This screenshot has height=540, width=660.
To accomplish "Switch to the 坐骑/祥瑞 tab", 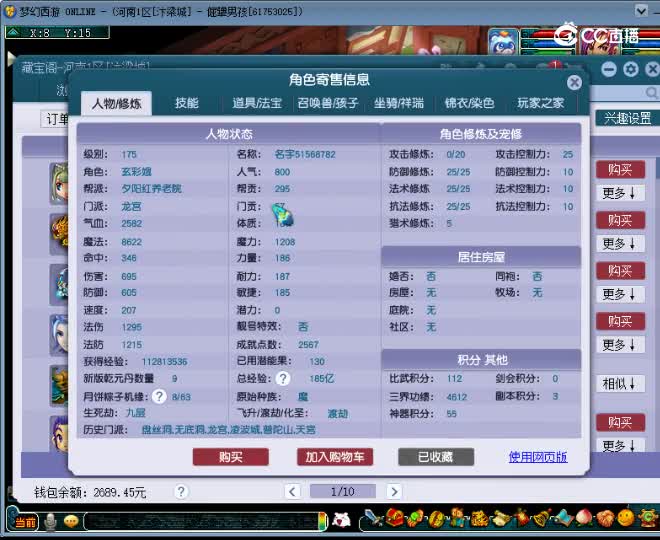I will pyautogui.click(x=398, y=103).
